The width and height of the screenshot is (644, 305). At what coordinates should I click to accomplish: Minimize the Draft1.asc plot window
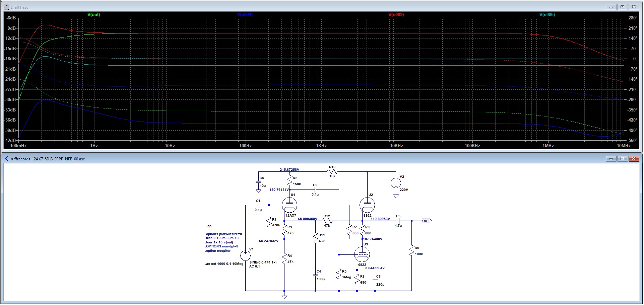pos(611,7)
